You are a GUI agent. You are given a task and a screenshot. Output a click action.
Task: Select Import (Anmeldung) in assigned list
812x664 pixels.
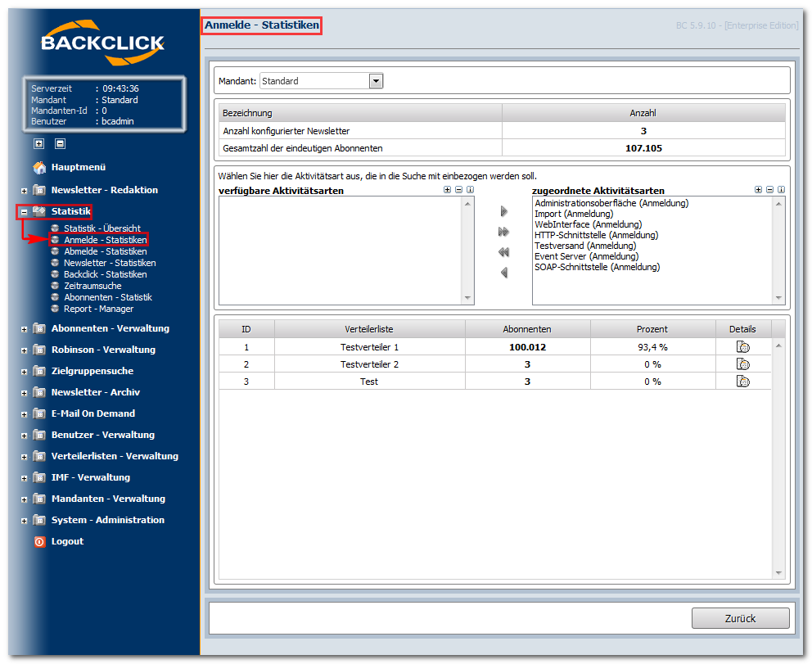click(x=574, y=214)
